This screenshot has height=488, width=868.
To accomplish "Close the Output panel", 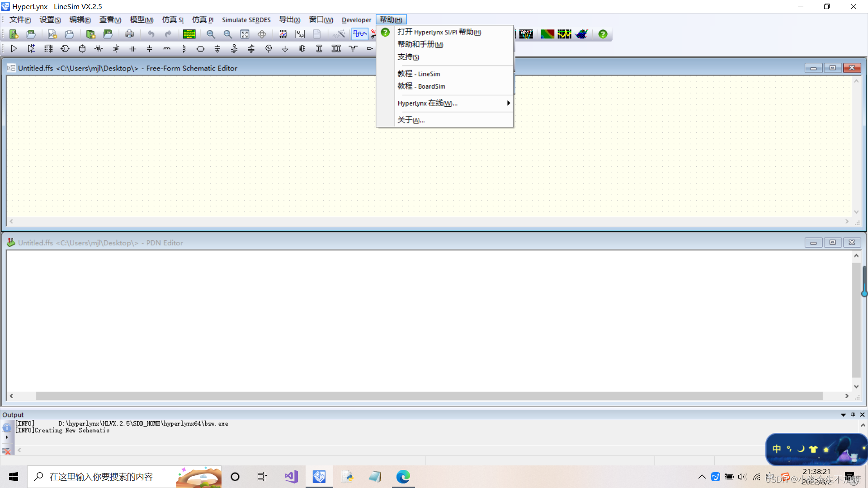I will tap(862, 415).
